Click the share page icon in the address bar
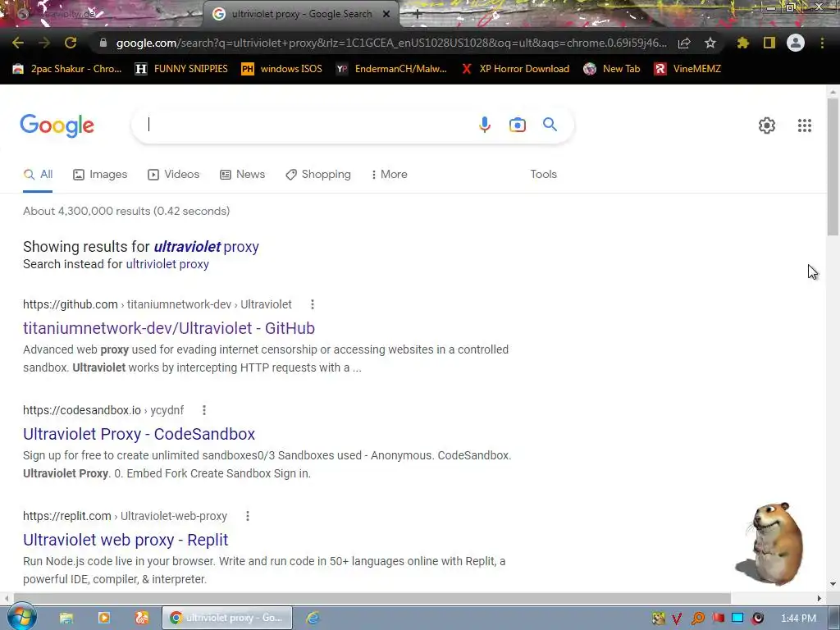This screenshot has height=630, width=840. (x=684, y=43)
